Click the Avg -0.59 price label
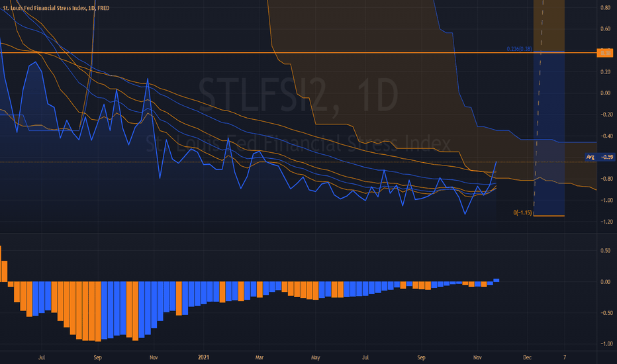 pyautogui.click(x=600, y=157)
